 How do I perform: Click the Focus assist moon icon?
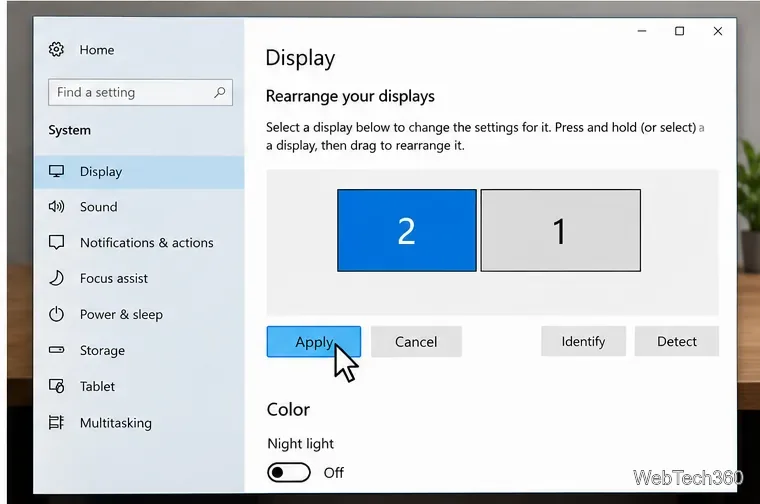click(56, 278)
